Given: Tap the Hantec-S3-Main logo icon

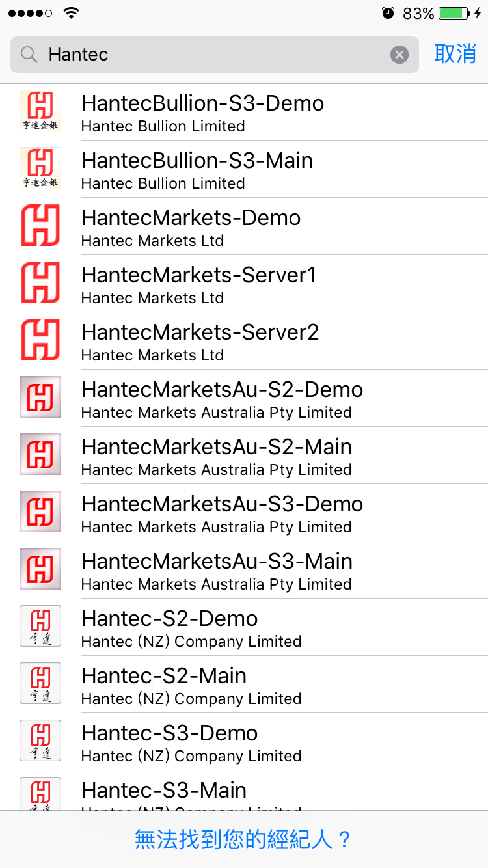Looking at the screenshot, I should point(40,794).
